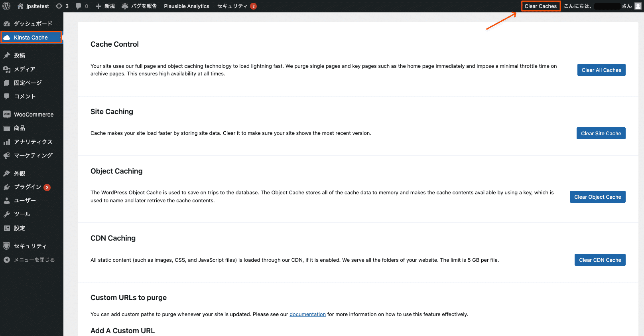
Task: Open the ダッシュボード menu item
Action: tap(32, 24)
